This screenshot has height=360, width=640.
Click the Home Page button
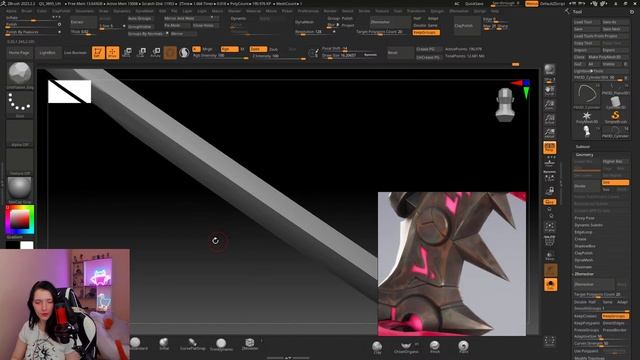point(19,53)
